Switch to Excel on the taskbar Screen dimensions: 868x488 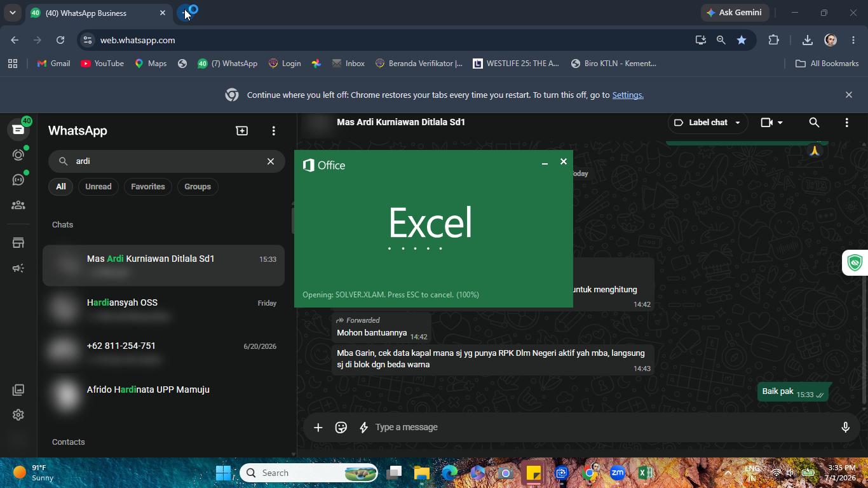click(x=646, y=473)
